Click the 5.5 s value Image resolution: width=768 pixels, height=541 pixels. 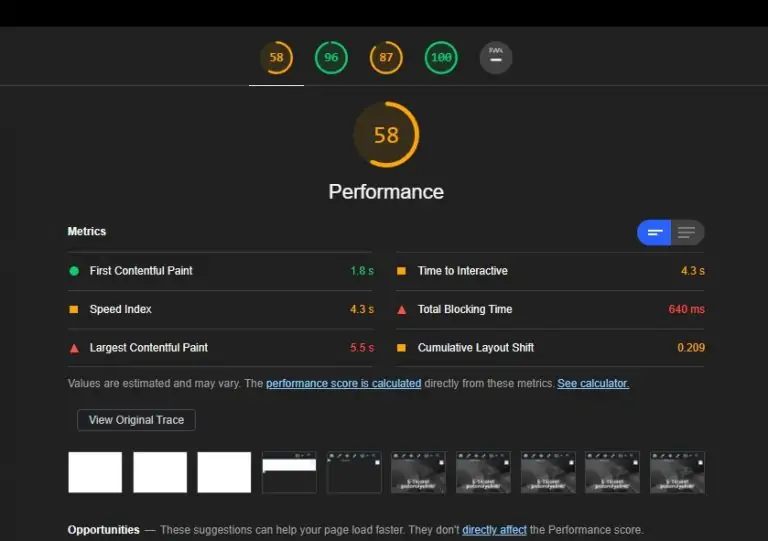(x=362, y=348)
